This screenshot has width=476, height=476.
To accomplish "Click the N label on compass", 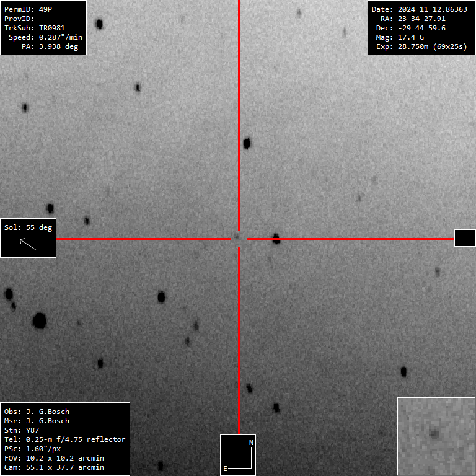I will pos(252,443).
